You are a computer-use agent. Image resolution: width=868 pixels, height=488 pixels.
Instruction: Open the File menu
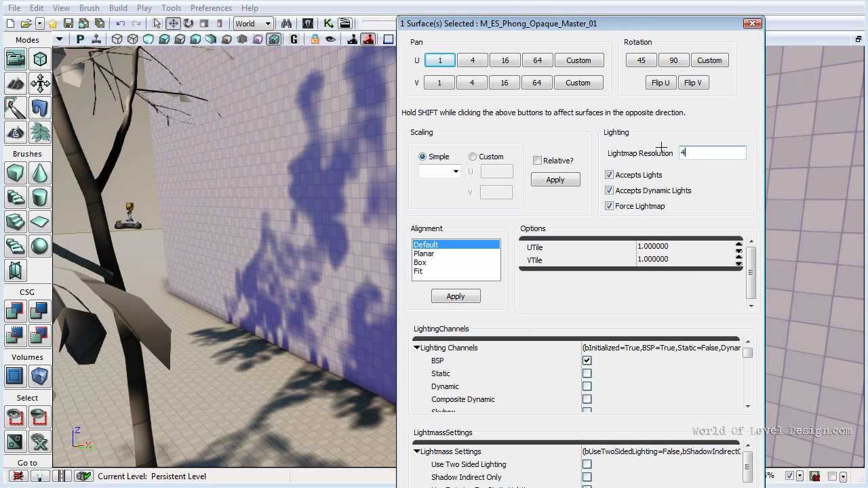coord(14,7)
